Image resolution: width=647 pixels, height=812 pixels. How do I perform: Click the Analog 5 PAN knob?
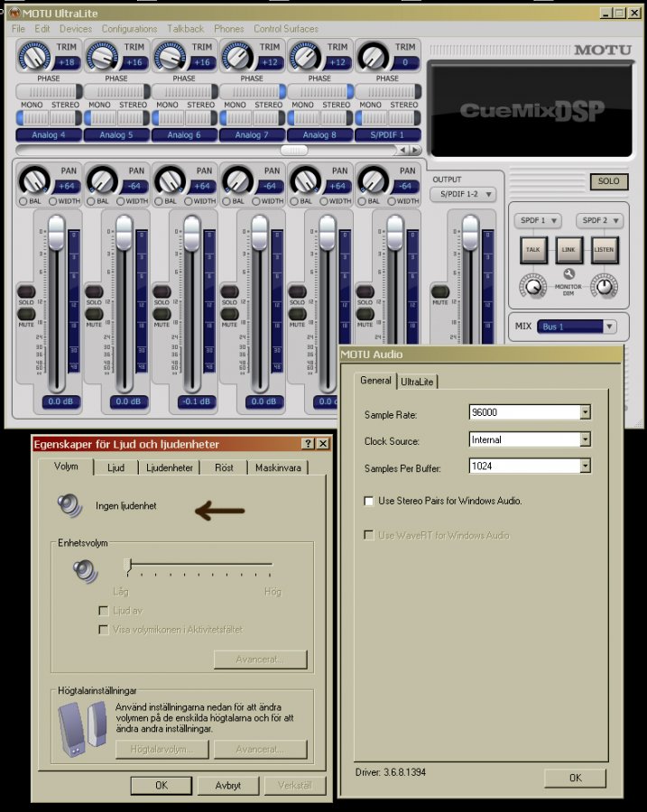tap(102, 180)
